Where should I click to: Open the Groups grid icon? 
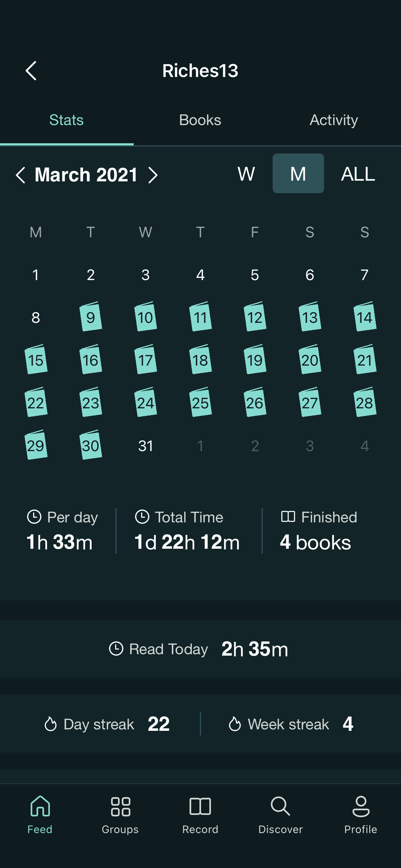(x=120, y=807)
